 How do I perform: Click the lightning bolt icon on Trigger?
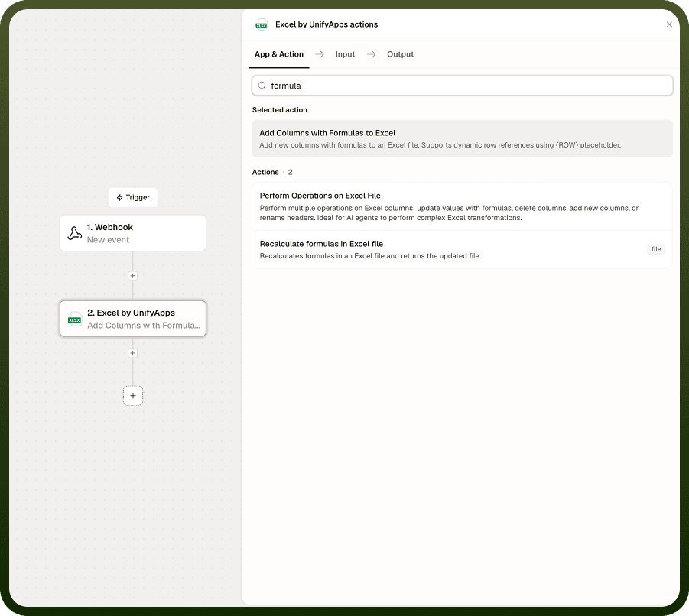coord(119,198)
